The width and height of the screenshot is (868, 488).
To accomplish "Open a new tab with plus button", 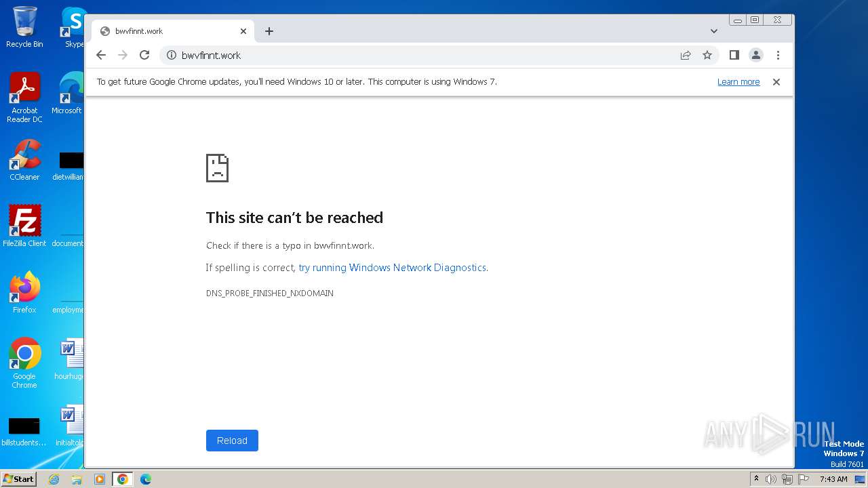I will click(269, 31).
